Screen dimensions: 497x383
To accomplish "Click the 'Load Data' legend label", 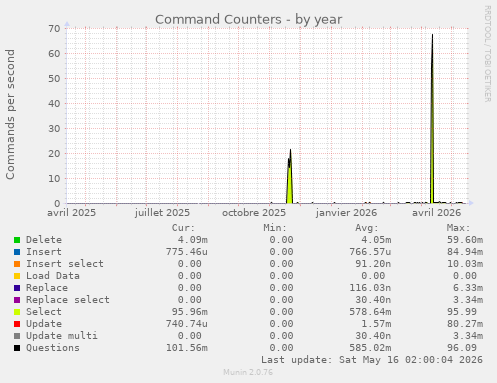I will point(53,276).
